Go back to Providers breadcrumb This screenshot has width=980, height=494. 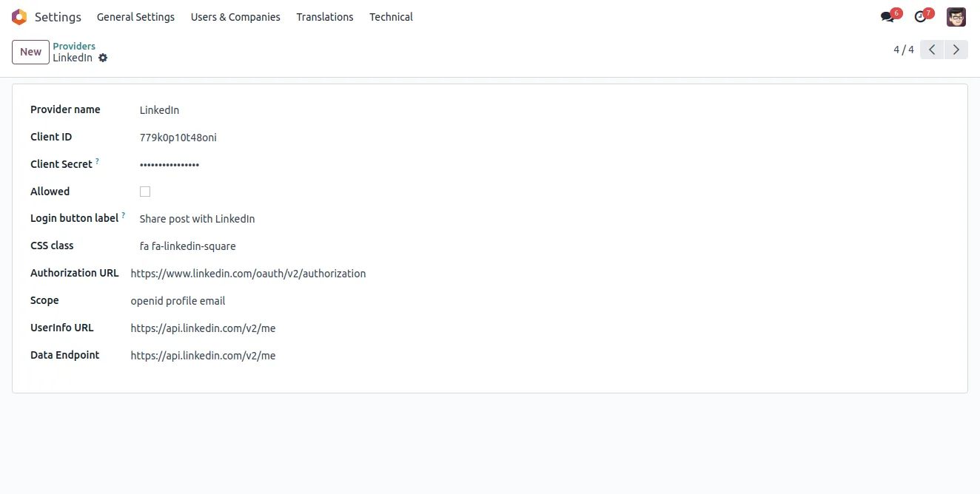tap(74, 46)
